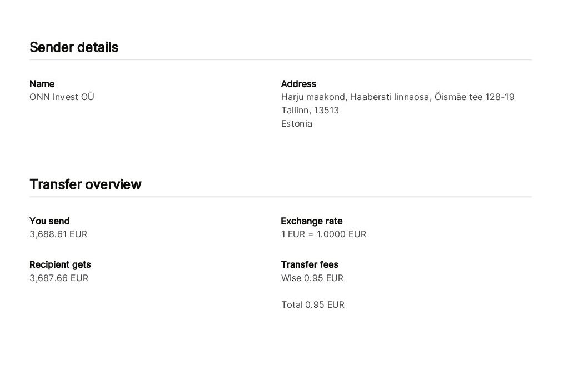The image size is (588, 375).
Task: Click the Recipient gets label
Action: point(60,264)
